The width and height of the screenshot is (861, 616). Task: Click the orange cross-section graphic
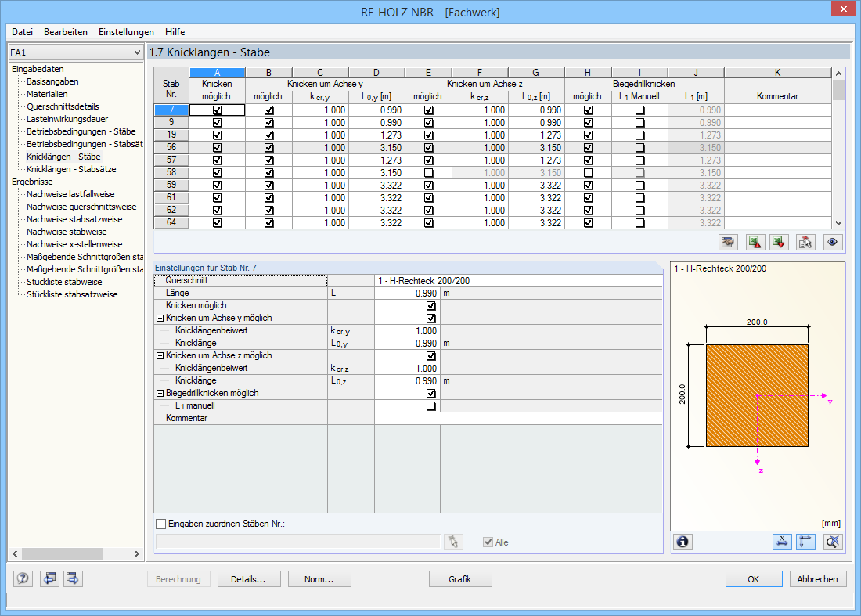click(x=757, y=395)
